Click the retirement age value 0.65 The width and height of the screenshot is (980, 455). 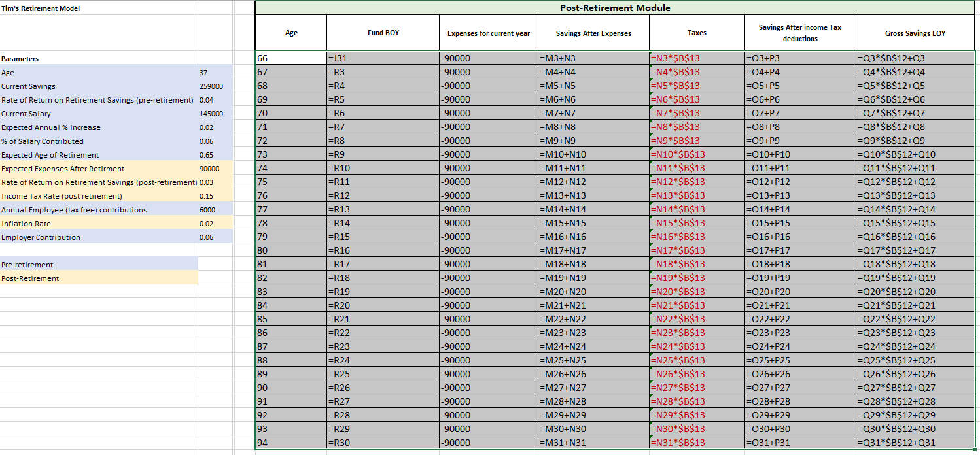tap(215, 155)
